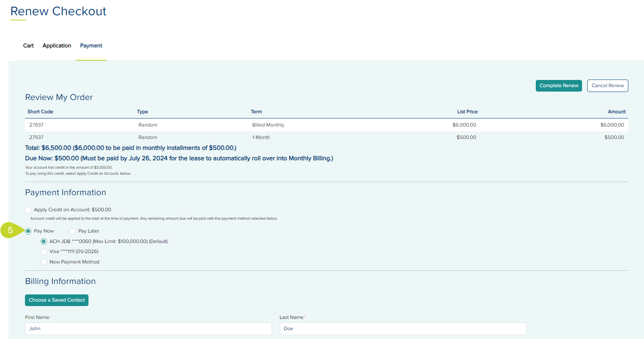Click into the Last Name field
The width and height of the screenshot is (644, 339).
coord(403,329)
